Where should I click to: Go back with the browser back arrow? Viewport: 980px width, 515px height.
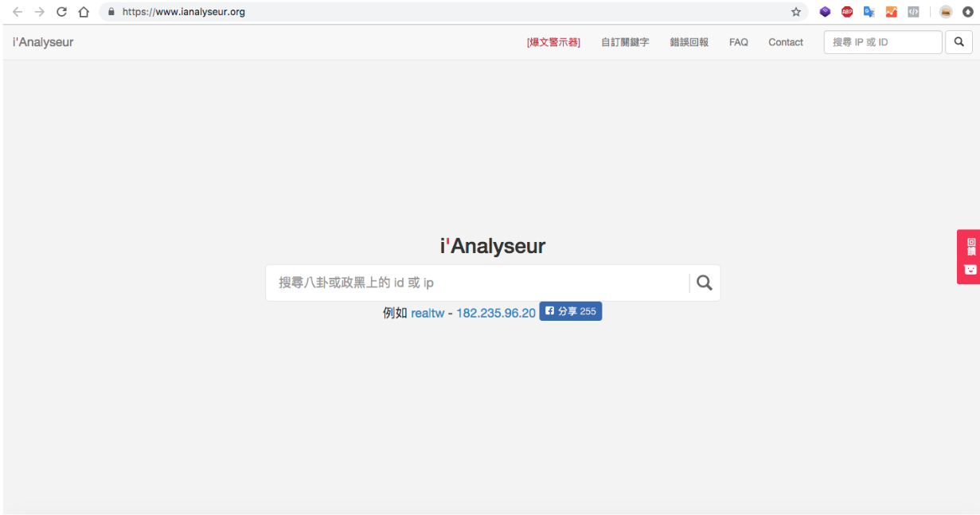pyautogui.click(x=18, y=12)
